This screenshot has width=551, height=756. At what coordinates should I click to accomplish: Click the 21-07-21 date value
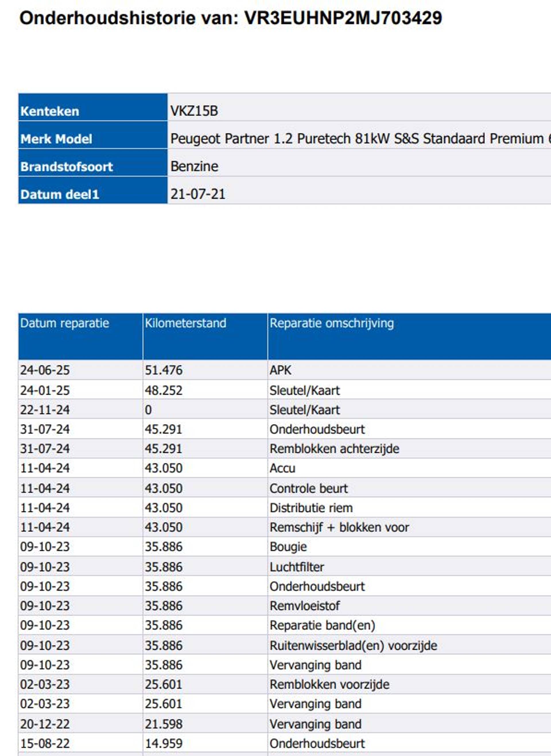pos(198,194)
